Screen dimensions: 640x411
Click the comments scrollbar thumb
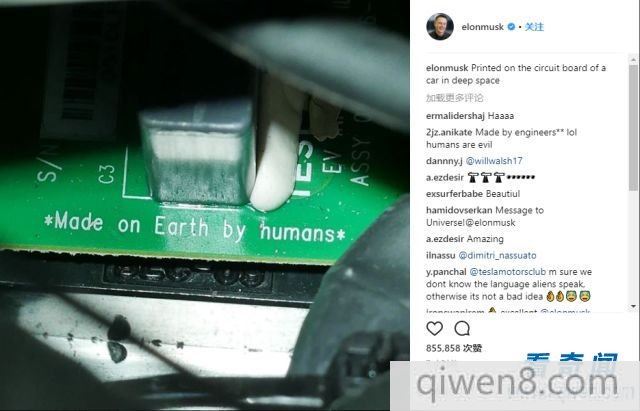coord(633,127)
